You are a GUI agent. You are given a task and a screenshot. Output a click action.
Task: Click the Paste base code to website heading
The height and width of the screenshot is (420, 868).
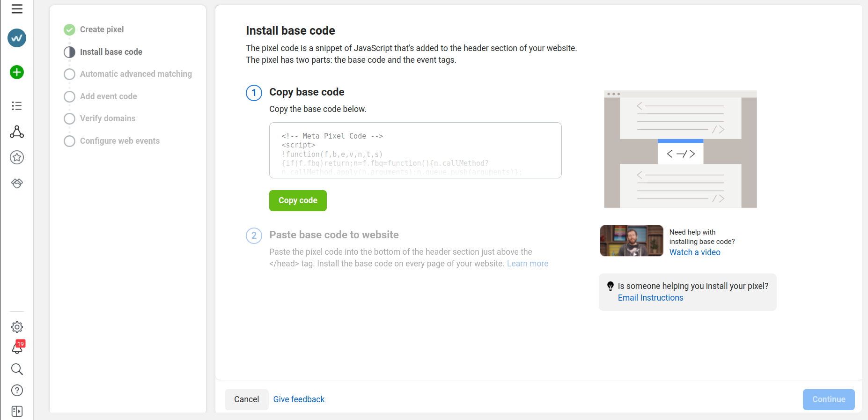tap(334, 235)
